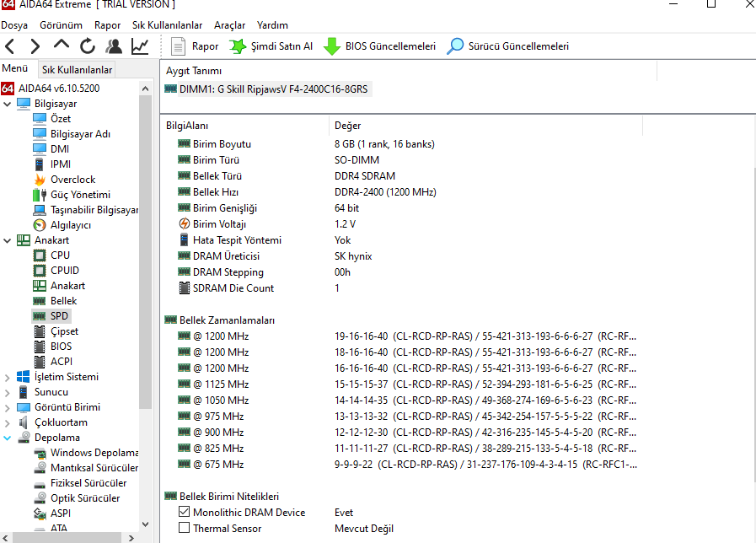Open the Sık Kullanılanlar menu in menu bar
This screenshot has height=543, width=756.
168,25
